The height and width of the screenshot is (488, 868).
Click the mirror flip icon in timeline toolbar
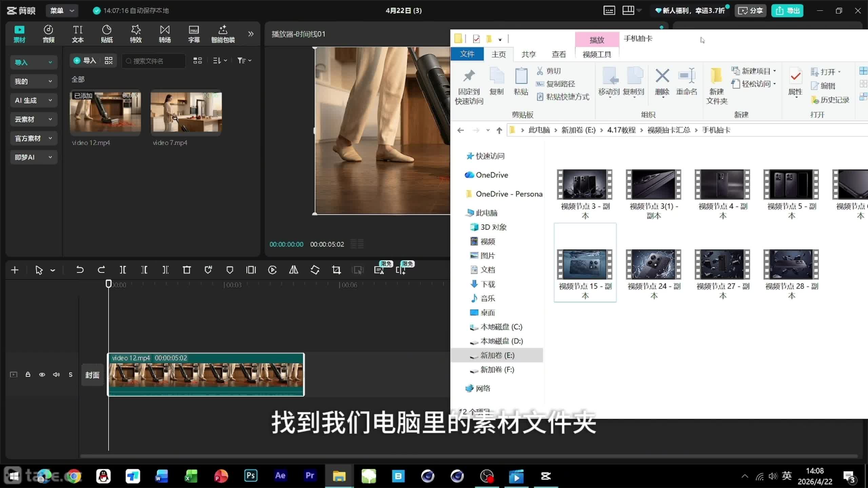(x=294, y=270)
